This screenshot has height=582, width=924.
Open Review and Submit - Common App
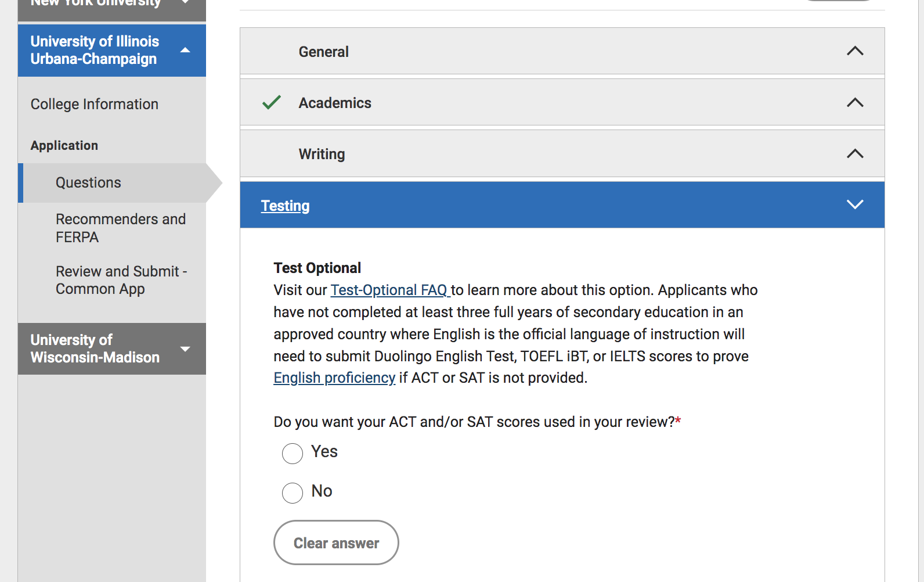coord(121,280)
